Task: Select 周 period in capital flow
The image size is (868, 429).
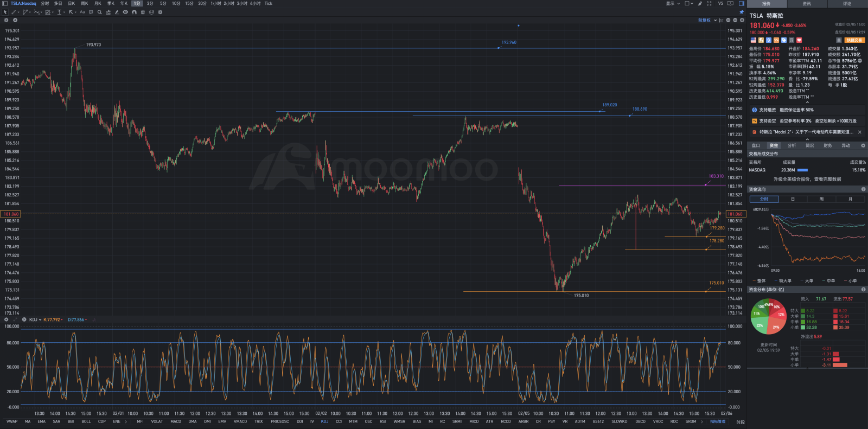Action: (821, 199)
